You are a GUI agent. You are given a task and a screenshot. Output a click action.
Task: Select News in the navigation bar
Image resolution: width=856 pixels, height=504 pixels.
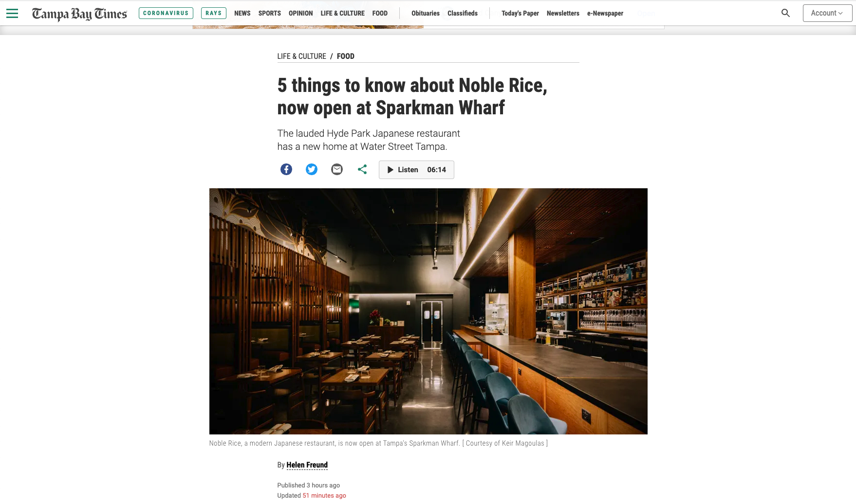click(242, 13)
